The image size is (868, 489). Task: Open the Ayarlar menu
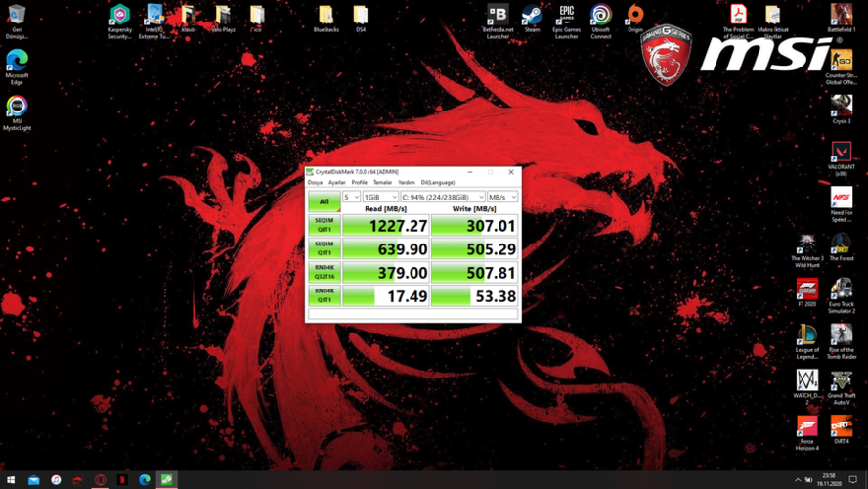click(336, 182)
